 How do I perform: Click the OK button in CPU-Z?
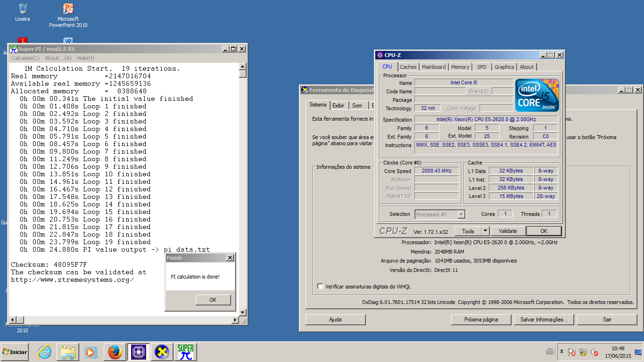pos(544,231)
